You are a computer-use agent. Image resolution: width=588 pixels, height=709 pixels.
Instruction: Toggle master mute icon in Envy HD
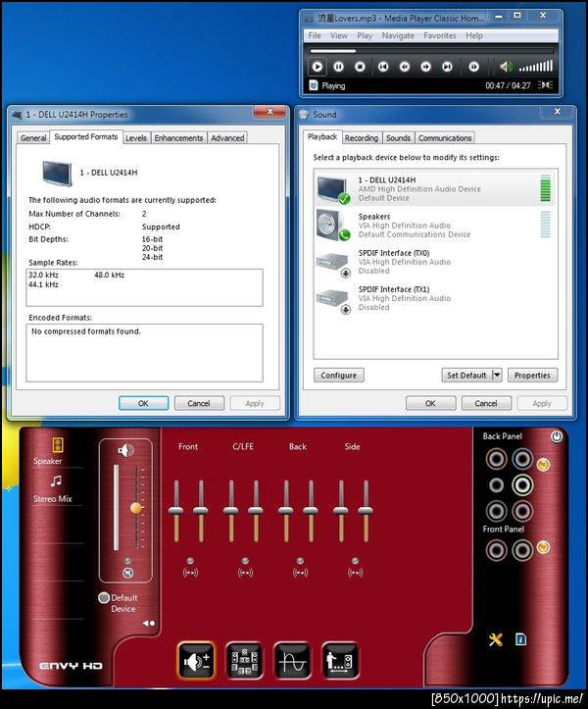pos(128,573)
